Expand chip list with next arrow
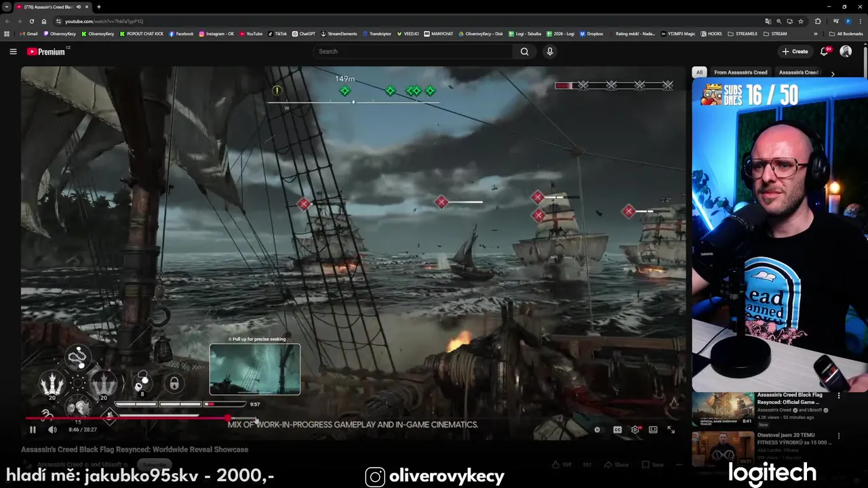The width and height of the screenshot is (868, 488). pos(833,73)
